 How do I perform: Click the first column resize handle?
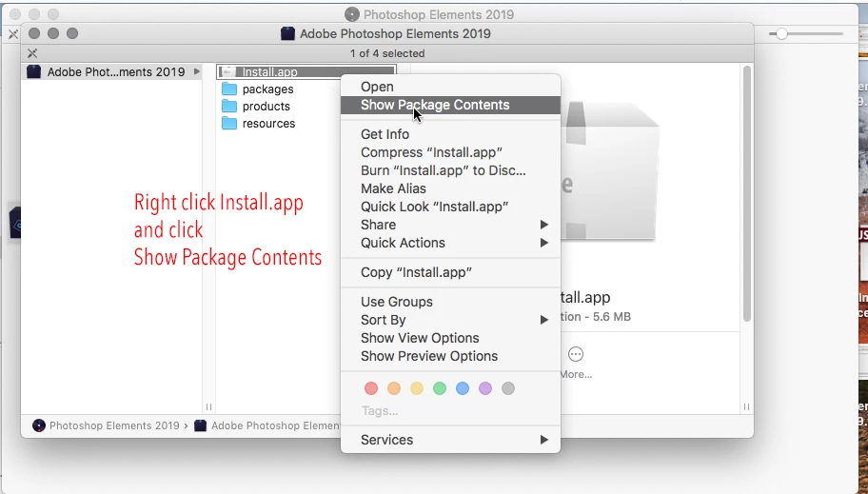click(x=208, y=407)
